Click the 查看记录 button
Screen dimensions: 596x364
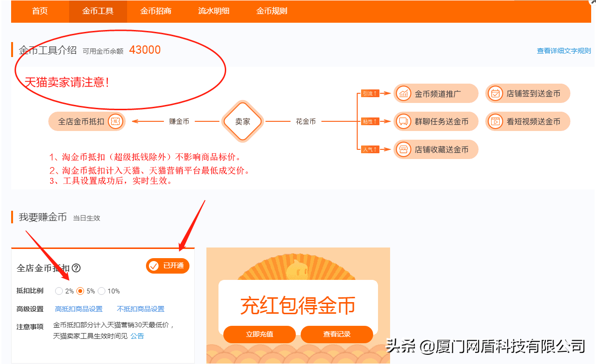click(337, 334)
